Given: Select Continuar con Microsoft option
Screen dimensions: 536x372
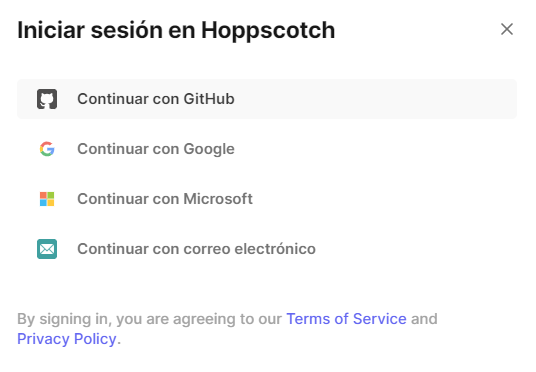Looking at the screenshot, I should point(267,199).
